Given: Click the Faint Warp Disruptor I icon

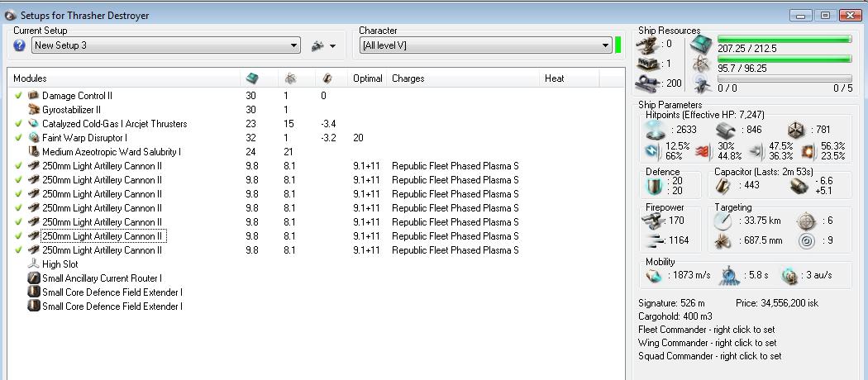Looking at the screenshot, I should coord(34,138).
